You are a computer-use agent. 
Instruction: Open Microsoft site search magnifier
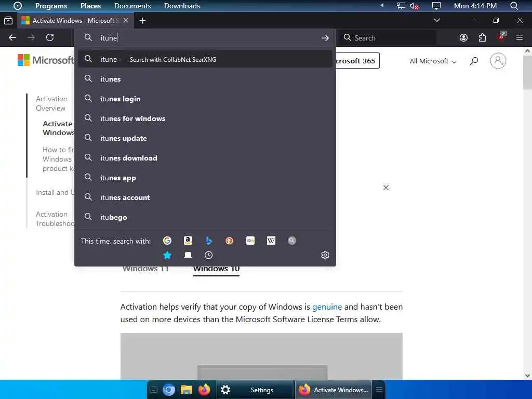474,61
